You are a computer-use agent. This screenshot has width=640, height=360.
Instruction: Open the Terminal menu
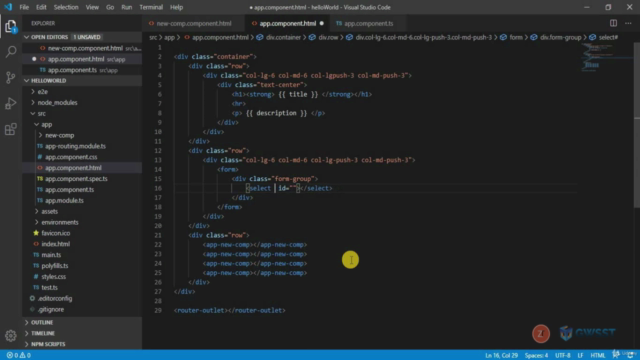[151, 7]
